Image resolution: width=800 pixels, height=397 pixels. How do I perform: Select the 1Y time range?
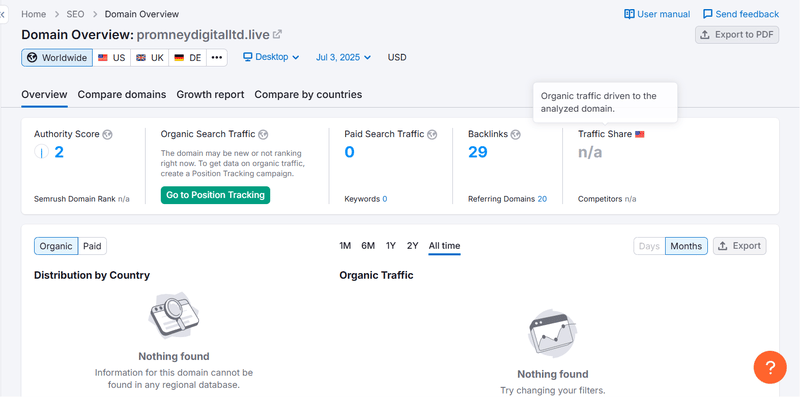tap(391, 246)
